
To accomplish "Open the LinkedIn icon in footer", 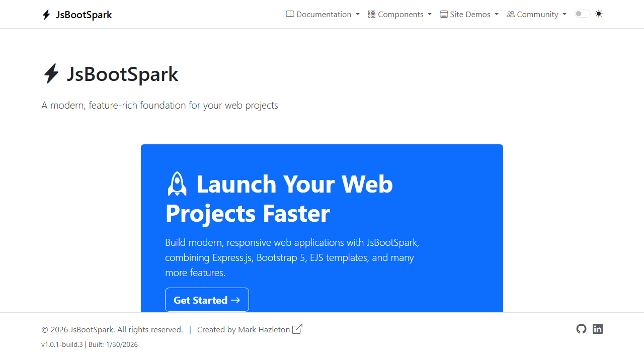I will tap(598, 329).
